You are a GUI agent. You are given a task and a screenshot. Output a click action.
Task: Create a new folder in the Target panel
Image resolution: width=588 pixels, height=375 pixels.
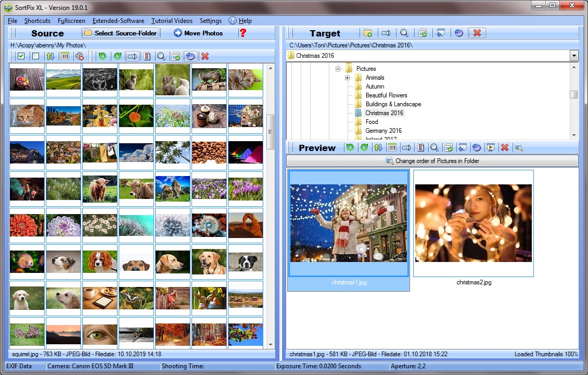click(368, 33)
